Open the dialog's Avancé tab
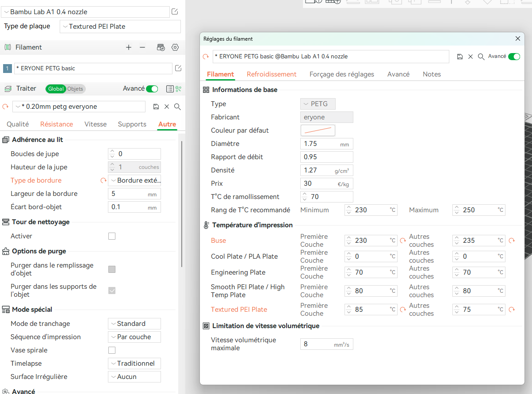Image resolution: width=532 pixels, height=394 pixels. tap(398, 74)
